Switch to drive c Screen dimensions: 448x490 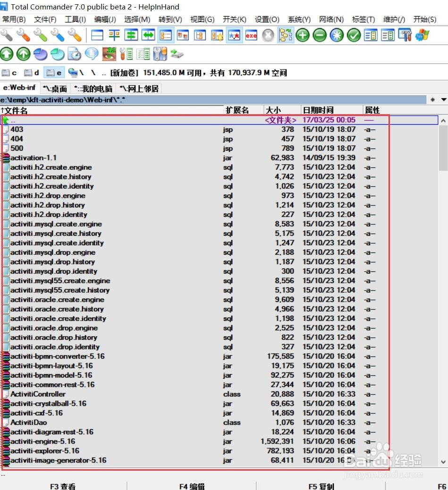[10, 73]
